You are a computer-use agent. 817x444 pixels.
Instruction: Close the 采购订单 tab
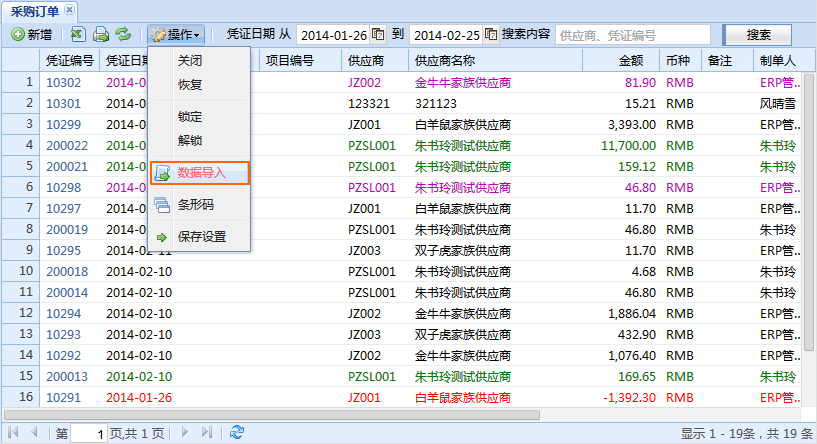(x=69, y=9)
